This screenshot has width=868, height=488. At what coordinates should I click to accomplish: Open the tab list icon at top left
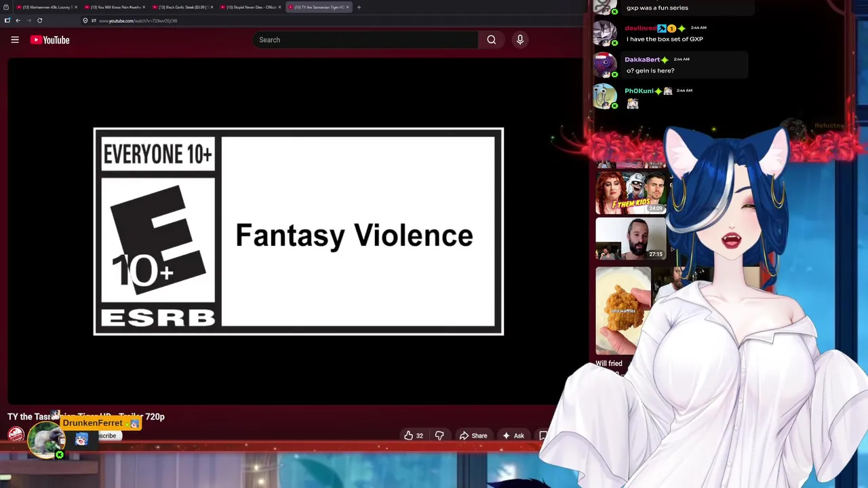click(x=5, y=7)
